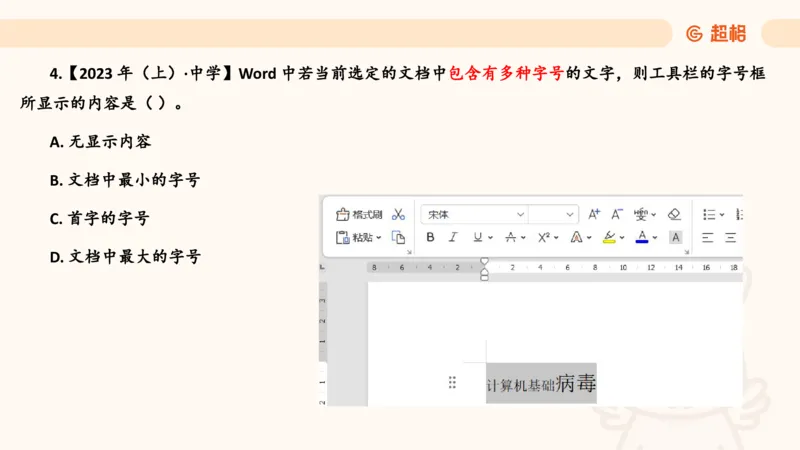The width and height of the screenshot is (800, 450).
Task: Expand the highlight color dropdown arrow
Action: tap(622, 238)
